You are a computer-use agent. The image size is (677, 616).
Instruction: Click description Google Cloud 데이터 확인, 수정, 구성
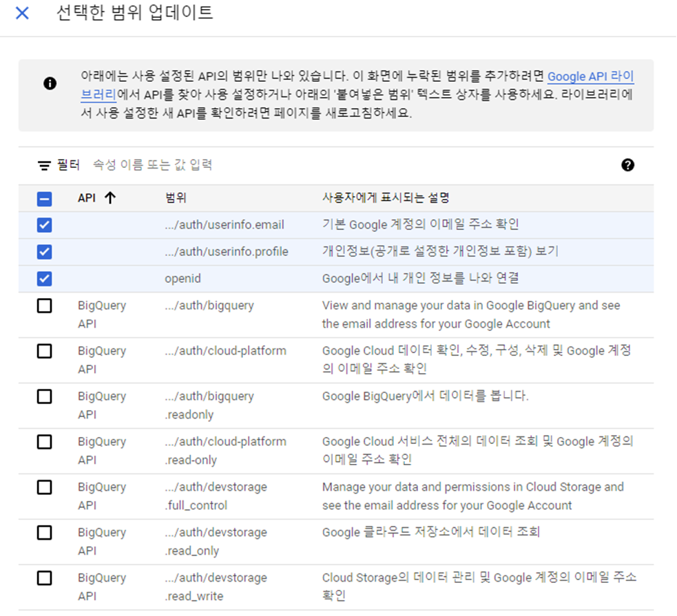point(477,359)
